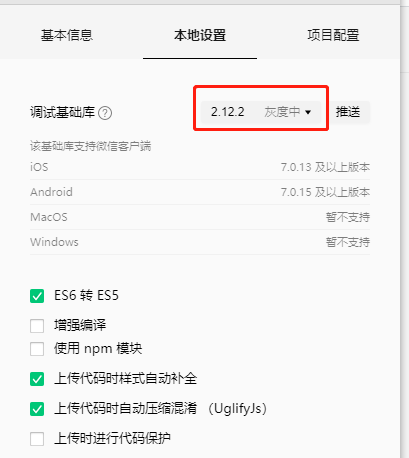Check 上传时进行代码保护 checkbox

(x=37, y=439)
